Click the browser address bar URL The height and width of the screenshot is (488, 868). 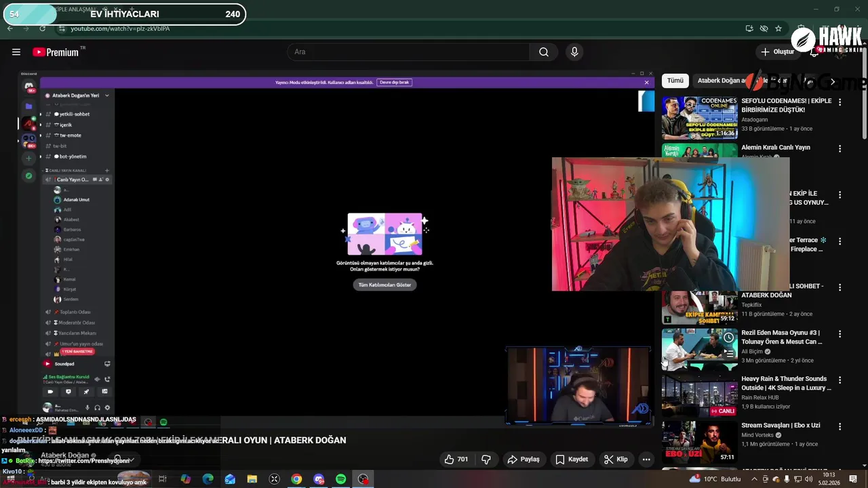[x=121, y=28]
